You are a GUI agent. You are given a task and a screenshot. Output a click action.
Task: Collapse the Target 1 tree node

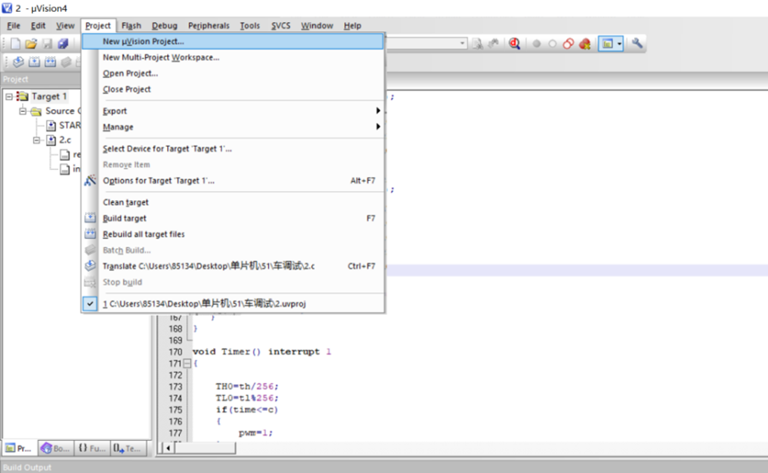coord(9,96)
